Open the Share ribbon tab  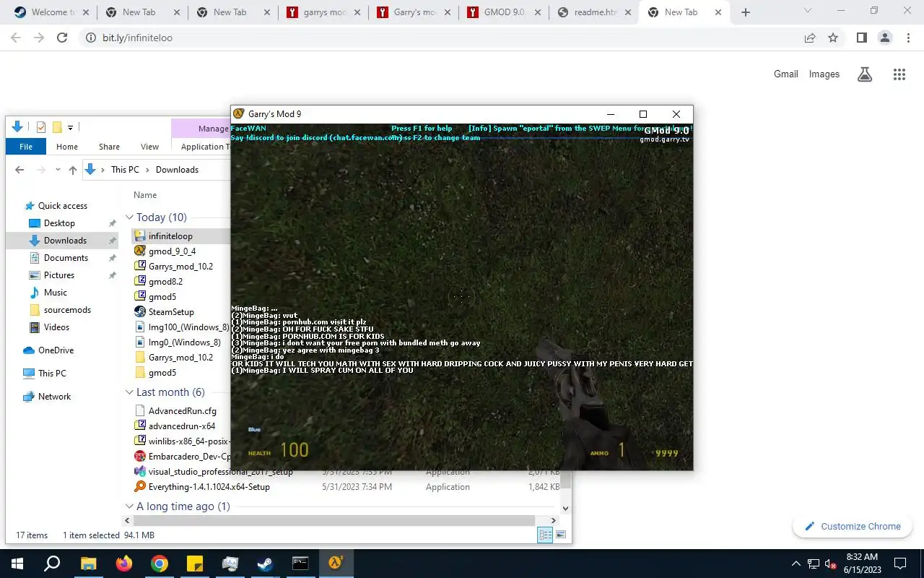(x=109, y=147)
